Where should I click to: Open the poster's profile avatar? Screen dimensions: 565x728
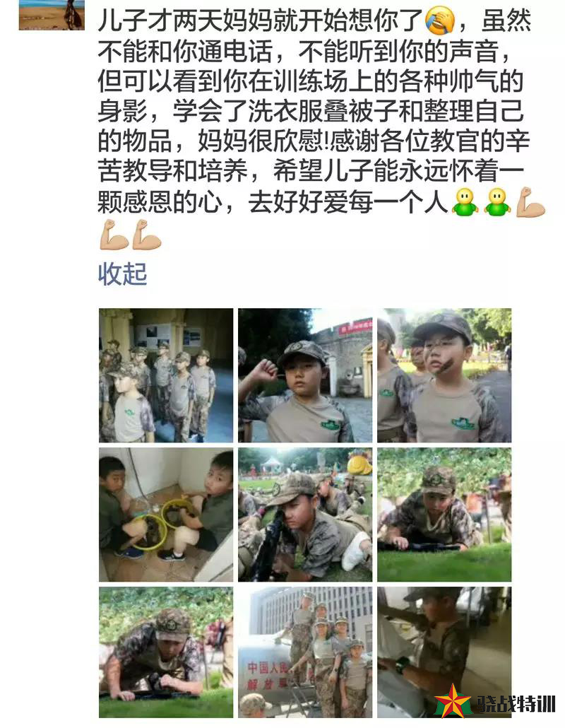pos(52,15)
